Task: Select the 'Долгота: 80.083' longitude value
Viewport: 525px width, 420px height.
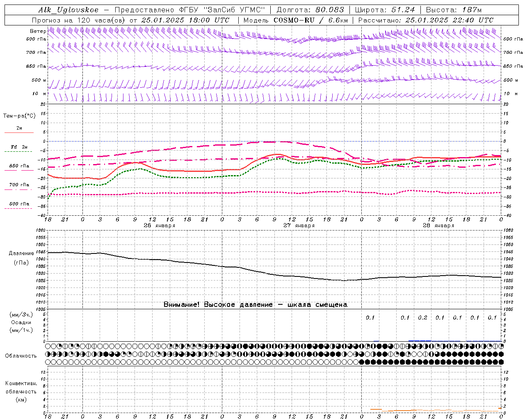Action: coord(310,10)
